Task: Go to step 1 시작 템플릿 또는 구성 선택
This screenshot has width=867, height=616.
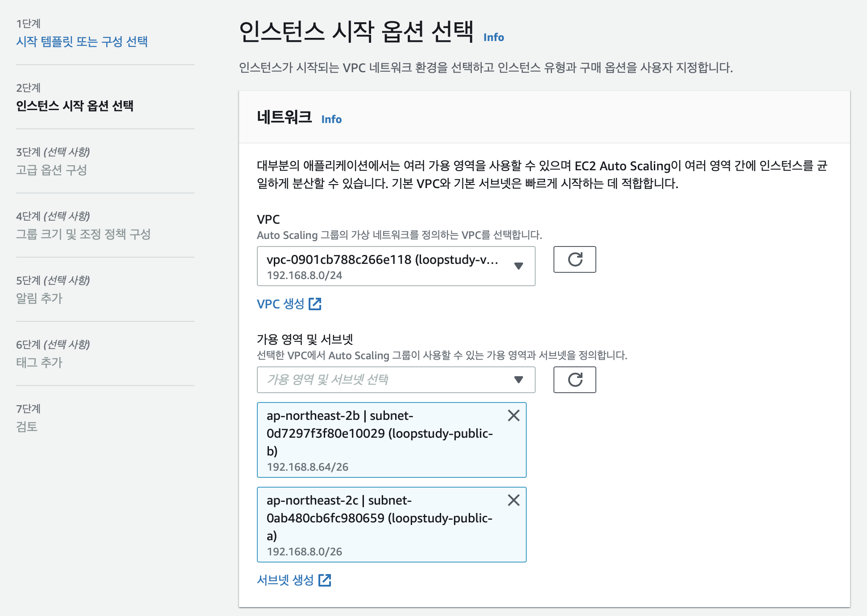Action: (82, 41)
